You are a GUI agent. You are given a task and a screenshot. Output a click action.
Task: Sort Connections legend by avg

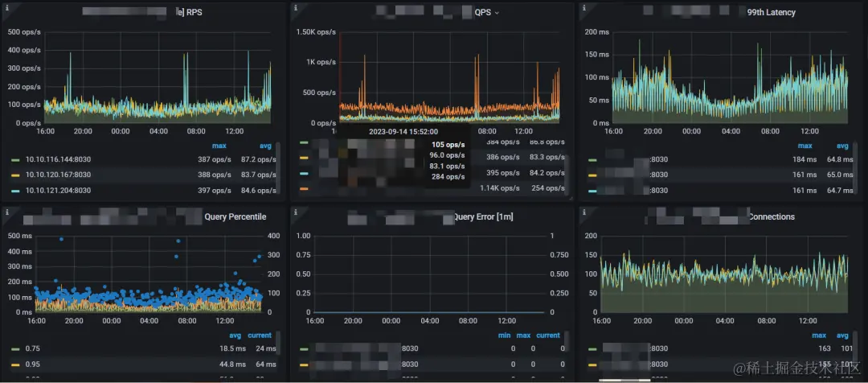coord(842,336)
